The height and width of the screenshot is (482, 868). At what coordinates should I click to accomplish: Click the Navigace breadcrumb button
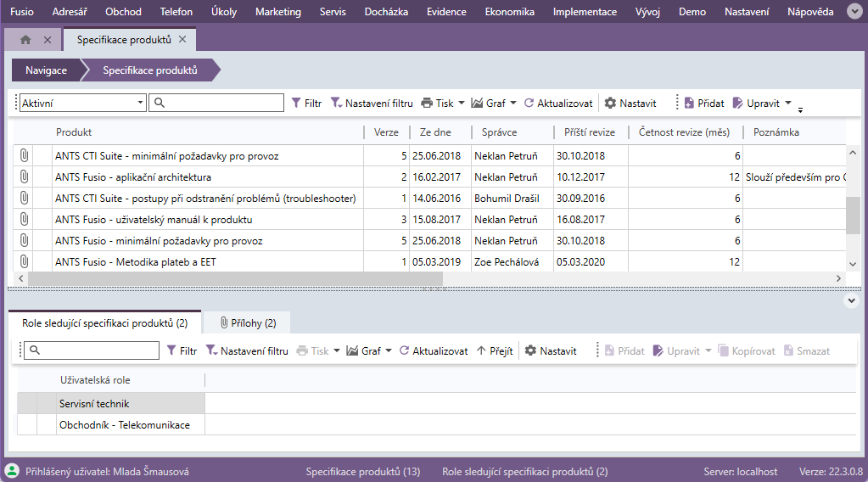coord(46,70)
